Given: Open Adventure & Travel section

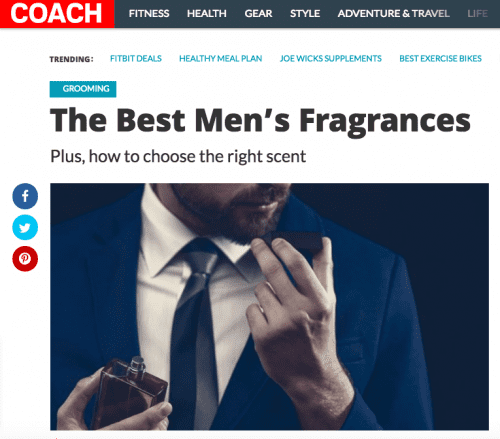Looking at the screenshot, I should (x=394, y=14).
